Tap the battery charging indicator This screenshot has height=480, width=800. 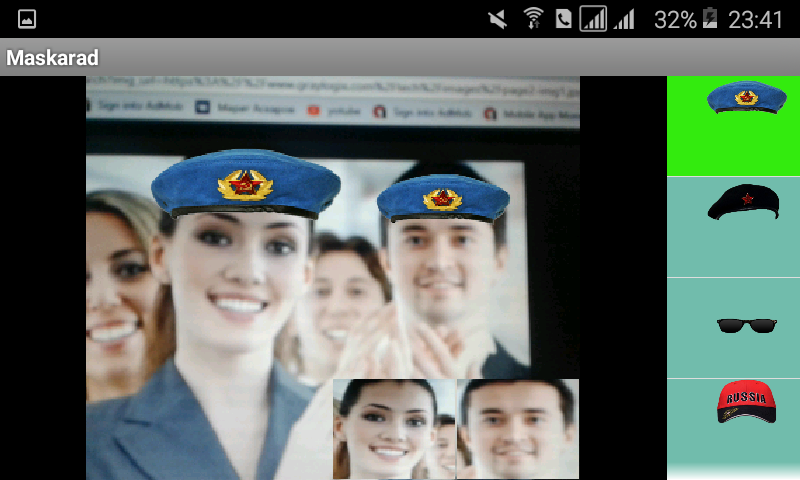tap(710, 18)
